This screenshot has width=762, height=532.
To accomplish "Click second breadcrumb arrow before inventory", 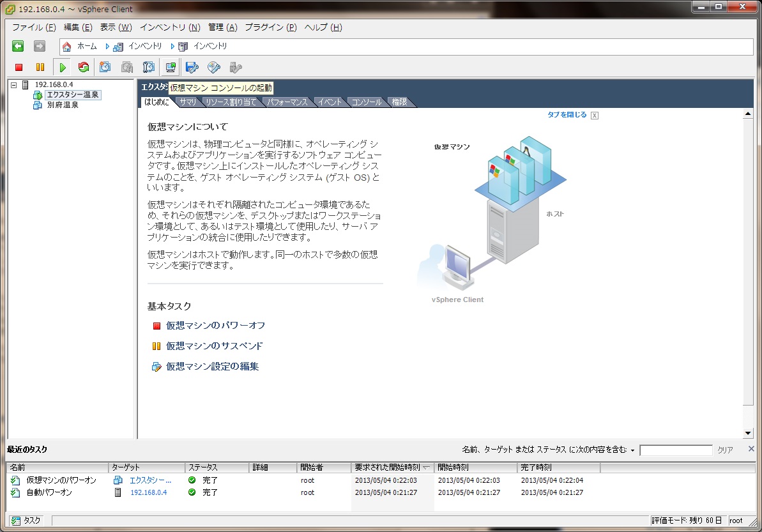I will pos(172,46).
